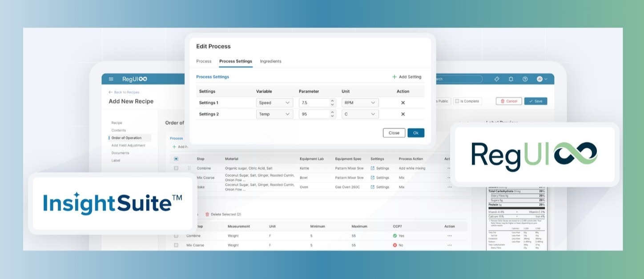Open the more actions menu for the Combine Weight row
The height and width of the screenshot is (279, 644).
point(449,236)
